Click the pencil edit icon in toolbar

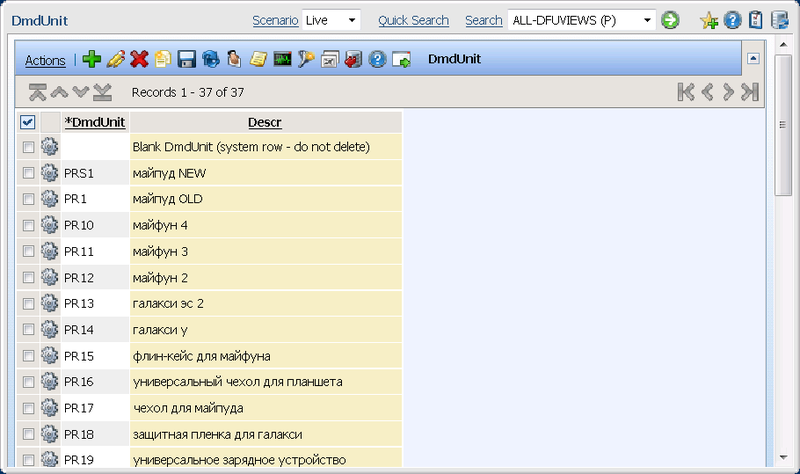pos(116,59)
